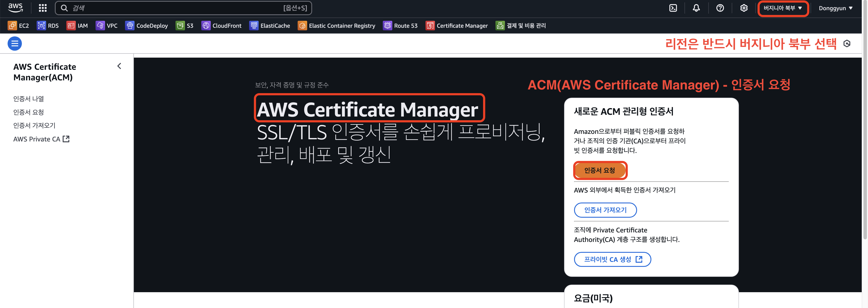
Task: Focus the 검색 search field
Action: [183, 8]
